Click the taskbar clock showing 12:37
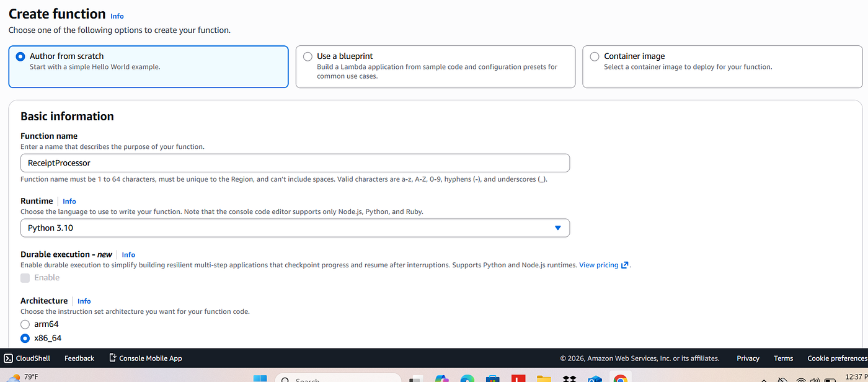Image resolution: width=868 pixels, height=382 pixels. point(856,377)
